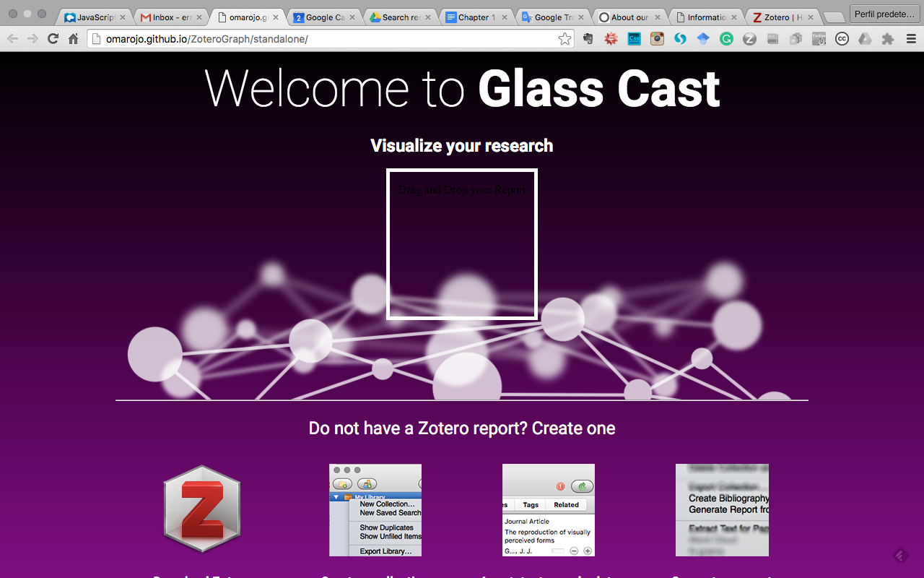Close the Google Calendar tab
The width and height of the screenshot is (924, 578).
[352, 17]
